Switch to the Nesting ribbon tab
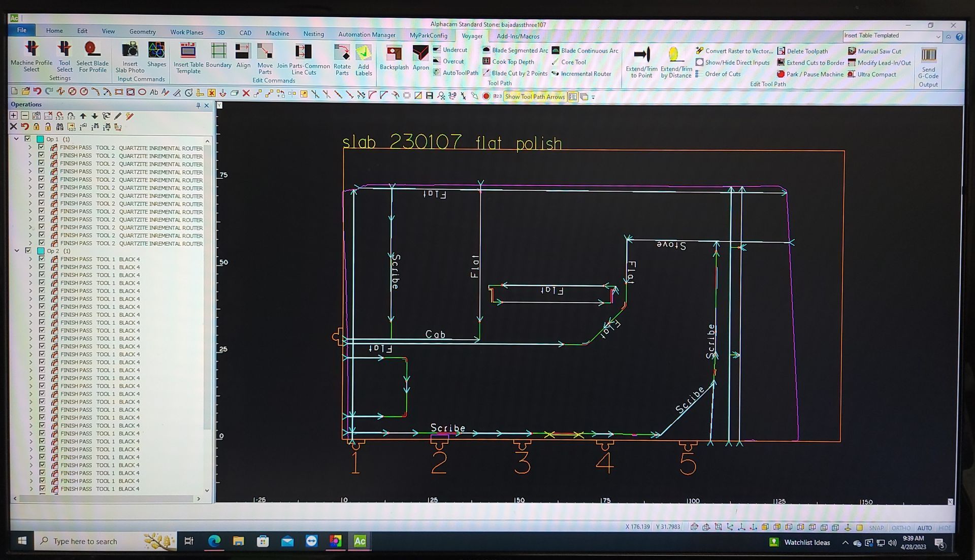Screen dimensions: 975x560 313,34
